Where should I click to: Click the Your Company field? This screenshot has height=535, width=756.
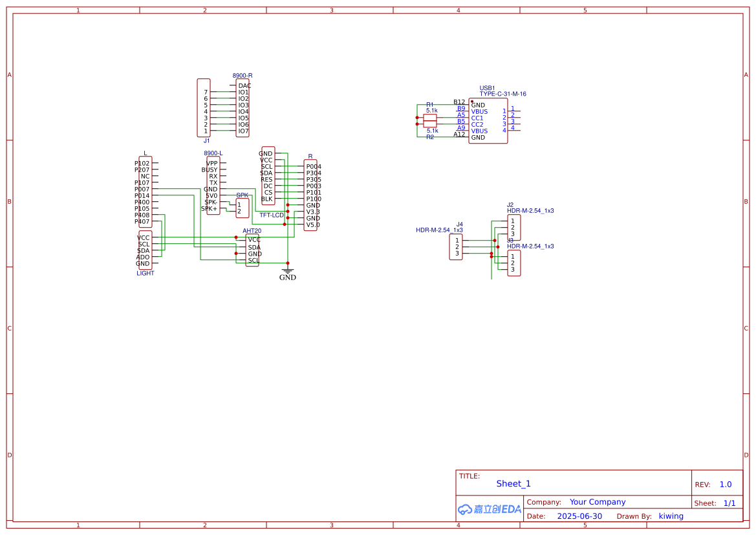point(598,502)
